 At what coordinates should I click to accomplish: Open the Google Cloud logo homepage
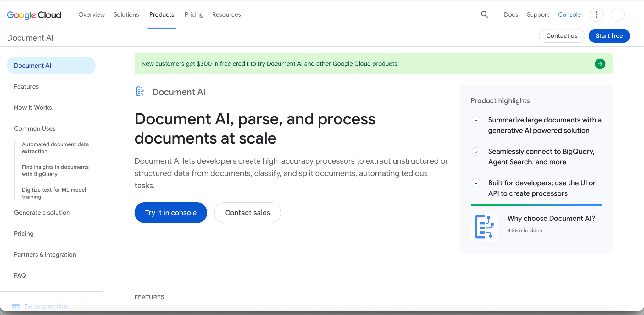(34, 15)
